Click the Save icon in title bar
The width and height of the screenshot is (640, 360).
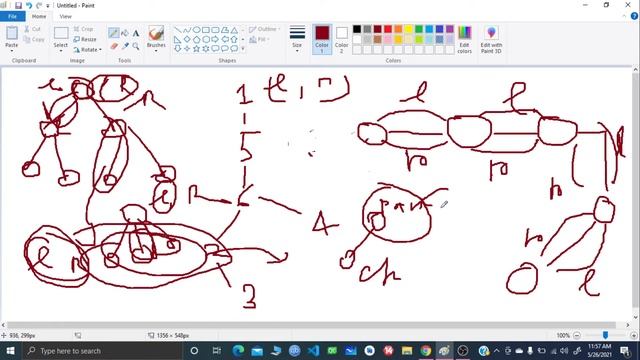[x=18, y=5]
